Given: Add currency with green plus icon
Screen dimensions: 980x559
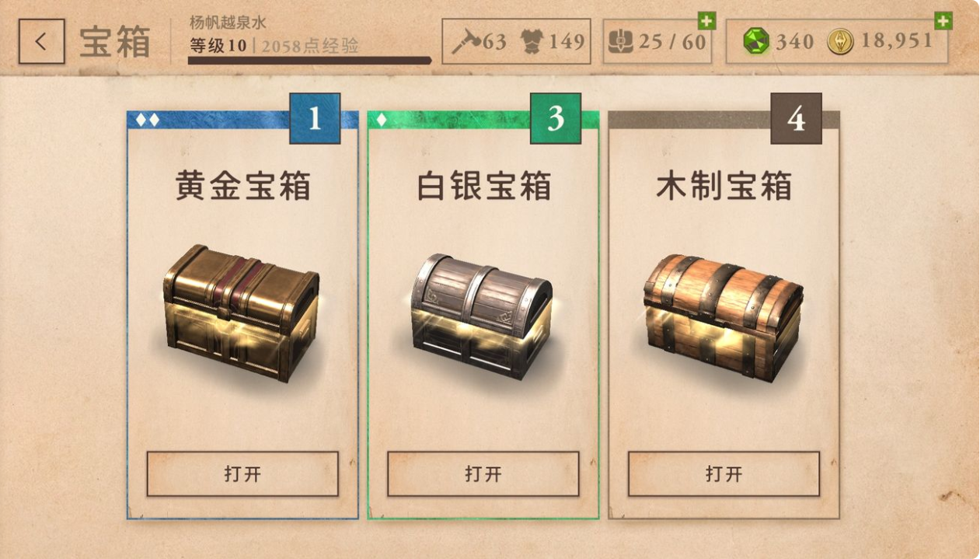Looking at the screenshot, I should coord(943,21).
